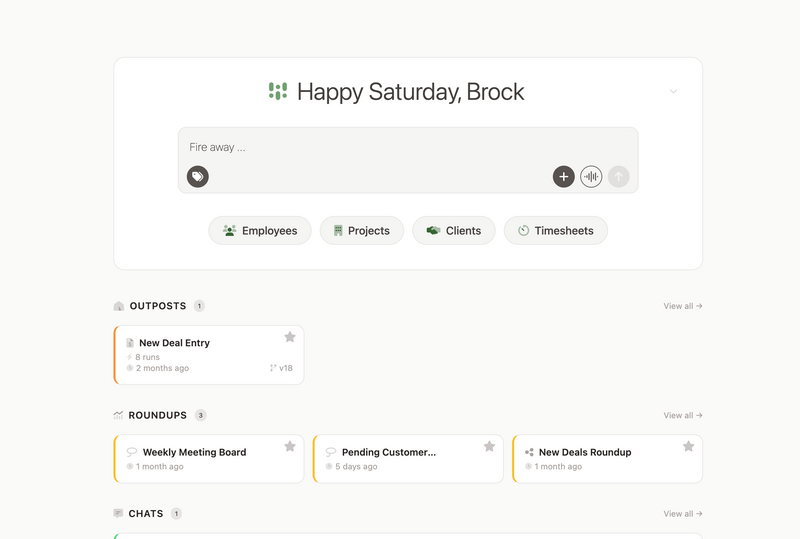Open the Weekly Meeting Board roundup
800x539 pixels.
[209, 459]
